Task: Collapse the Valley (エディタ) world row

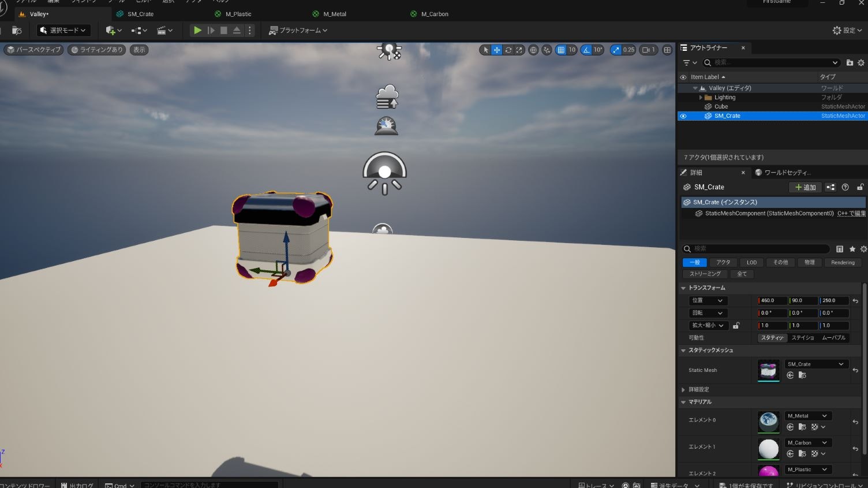Action: 695,88
